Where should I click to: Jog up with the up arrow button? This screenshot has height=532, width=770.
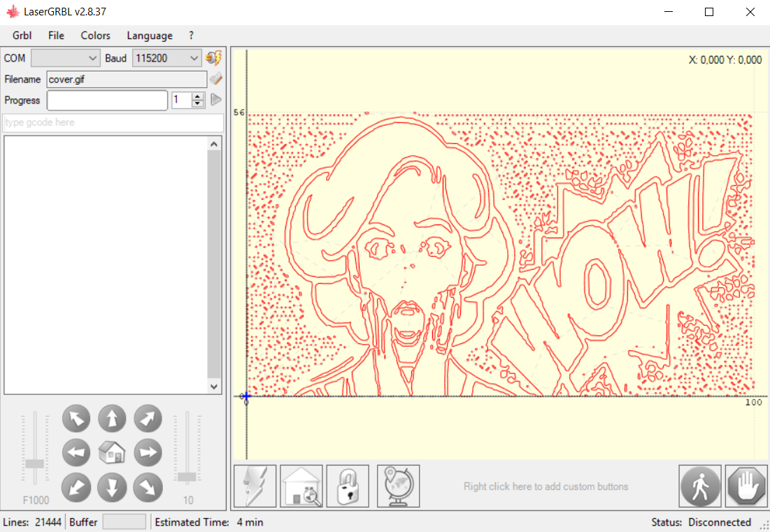(112, 419)
